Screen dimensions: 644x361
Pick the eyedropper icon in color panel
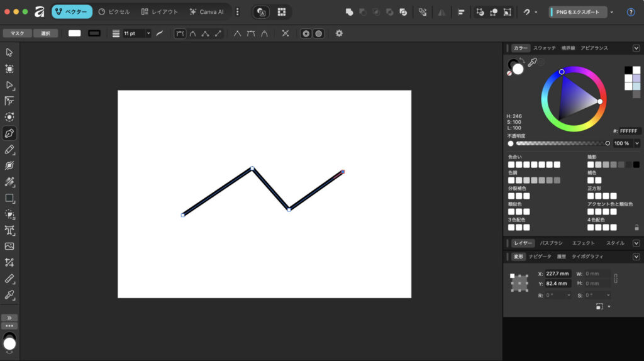532,62
